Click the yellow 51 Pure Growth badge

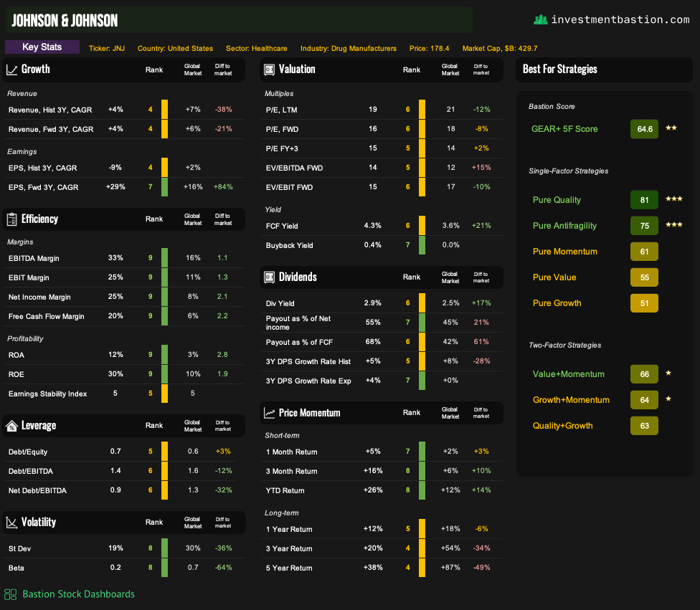point(644,303)
